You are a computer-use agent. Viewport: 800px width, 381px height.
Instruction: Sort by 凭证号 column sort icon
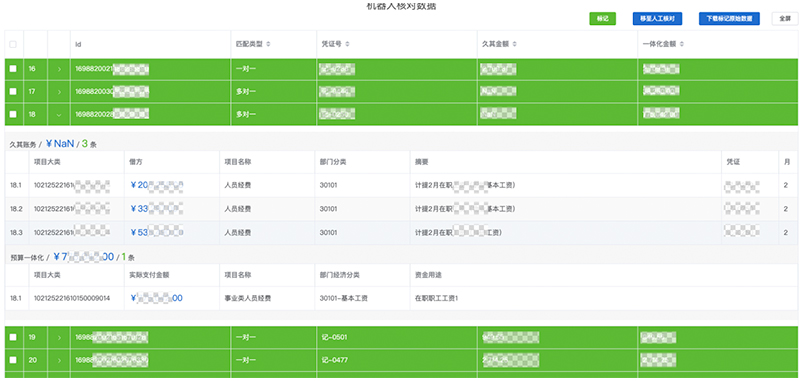(347, 44)
